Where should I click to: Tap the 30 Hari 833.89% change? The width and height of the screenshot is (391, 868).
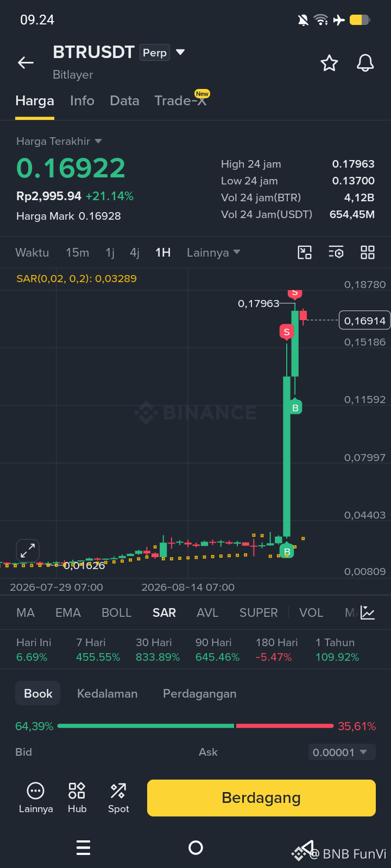[157, 650]
